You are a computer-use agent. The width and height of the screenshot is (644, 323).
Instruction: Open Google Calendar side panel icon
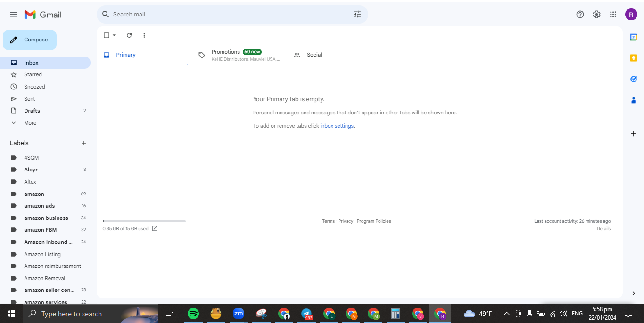(x=634, y=37)
